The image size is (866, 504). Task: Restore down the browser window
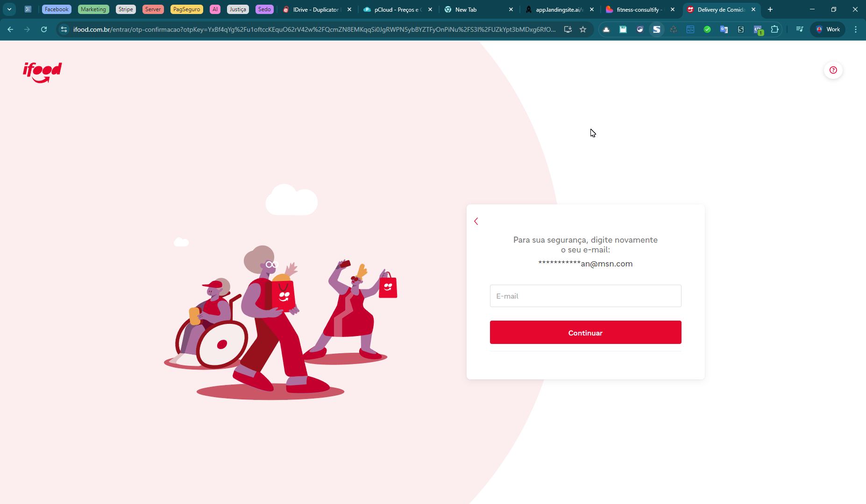(x=834, y=9)
